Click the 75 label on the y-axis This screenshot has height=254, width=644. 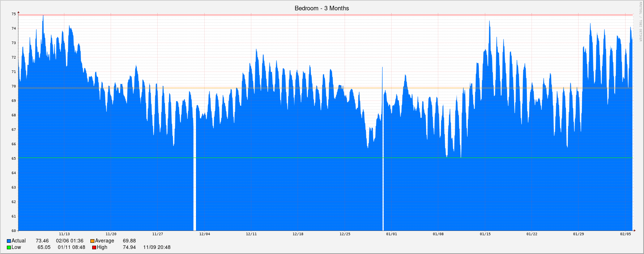(x=14, y=14)
